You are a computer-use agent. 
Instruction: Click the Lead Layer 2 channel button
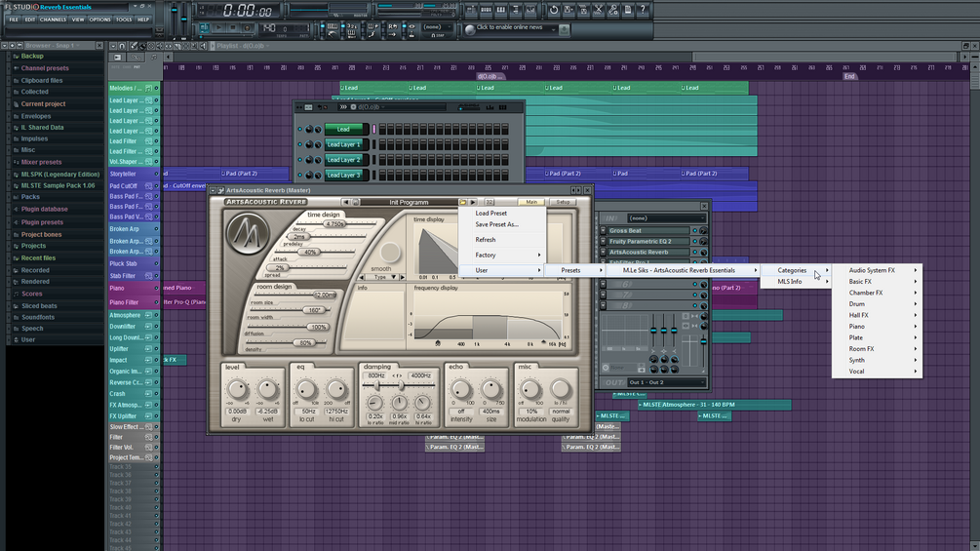tap(346, 160)
